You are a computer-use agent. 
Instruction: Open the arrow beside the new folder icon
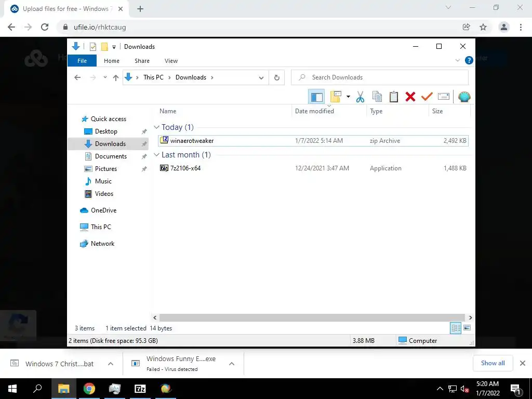coord(348,97)
